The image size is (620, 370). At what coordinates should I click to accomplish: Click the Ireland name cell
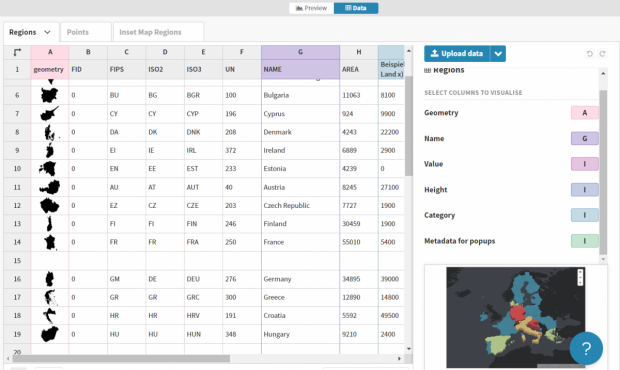301,150
